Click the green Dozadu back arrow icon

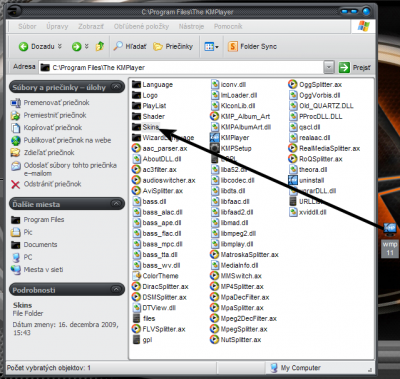(x=23, y=47)
